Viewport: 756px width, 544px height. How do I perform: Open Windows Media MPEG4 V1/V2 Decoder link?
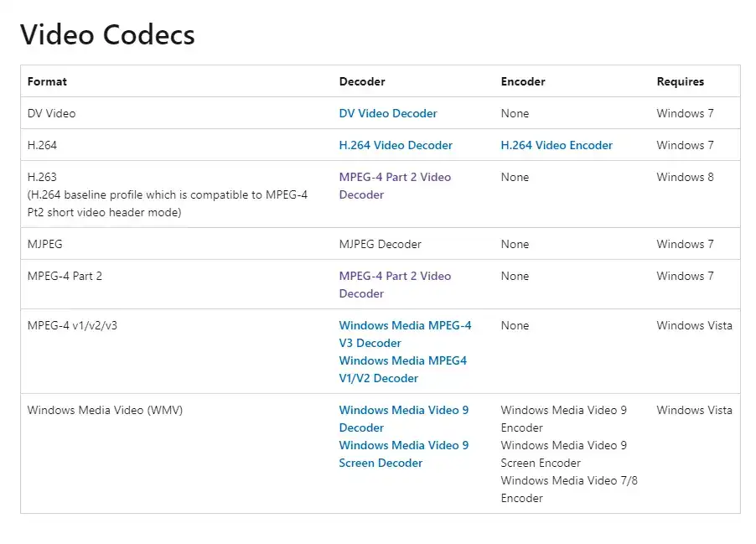(402, 370)
